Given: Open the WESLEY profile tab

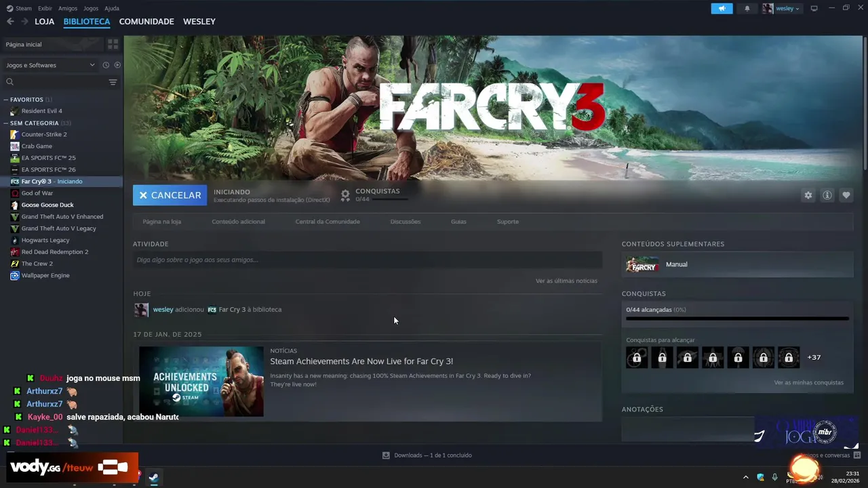Looking at the screenshot, I should [x=199, y=22].
